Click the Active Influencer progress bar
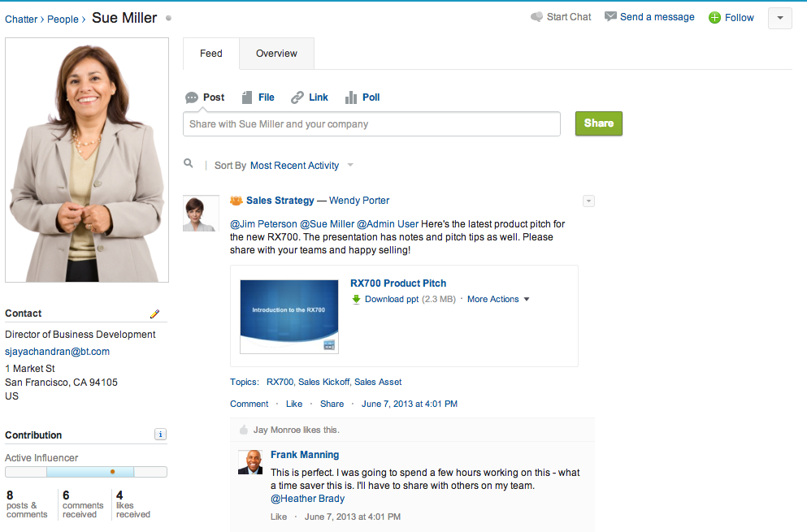This screenshot has height=532, width=807. click(x=86, y=472)
